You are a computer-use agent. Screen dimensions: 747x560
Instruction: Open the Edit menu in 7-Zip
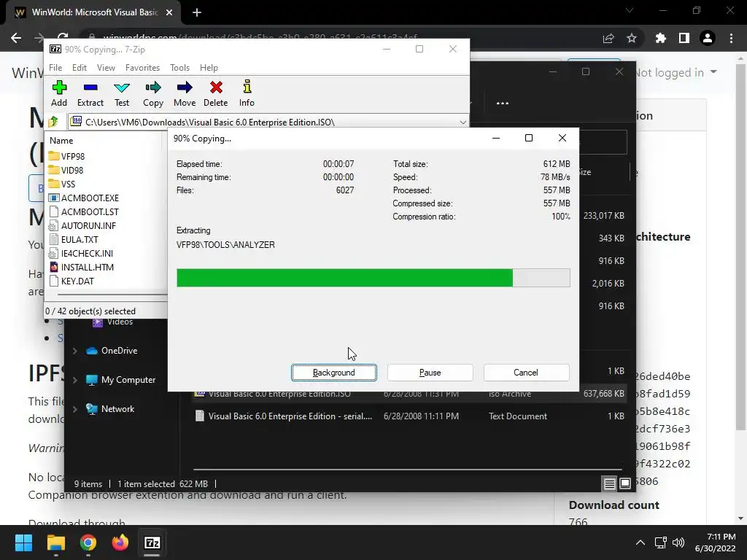(79, 68)
